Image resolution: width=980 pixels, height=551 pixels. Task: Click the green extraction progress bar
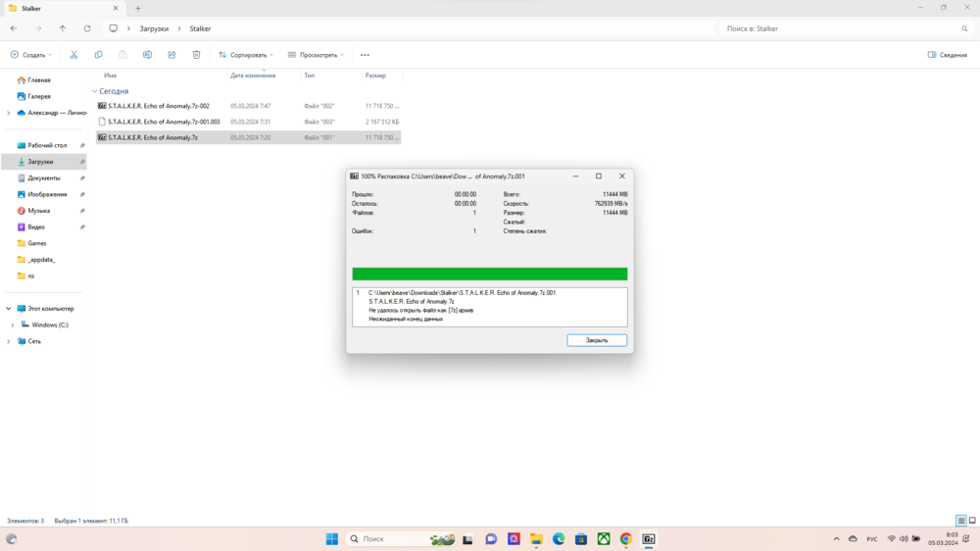coord(489,275)
